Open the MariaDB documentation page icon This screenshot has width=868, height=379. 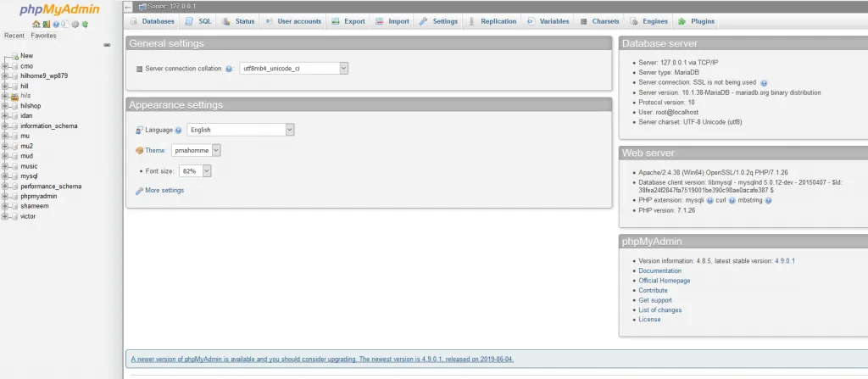coord(65,24)
